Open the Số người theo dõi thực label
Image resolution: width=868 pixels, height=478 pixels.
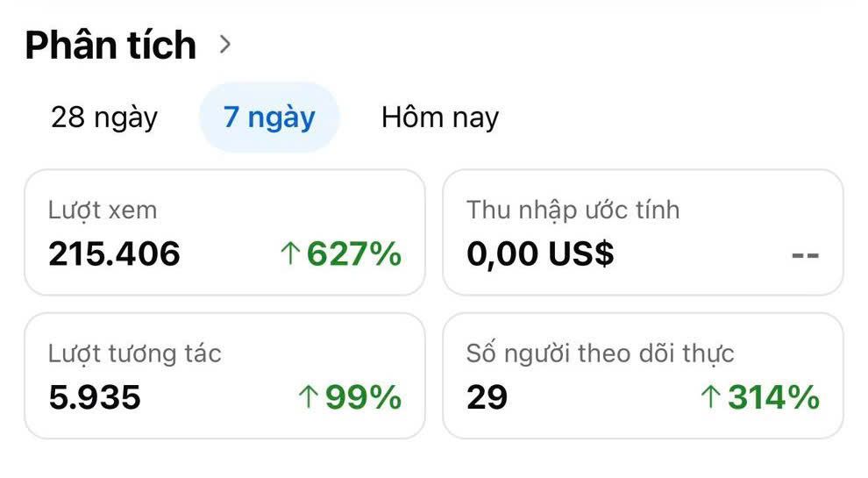click(600, 353)
